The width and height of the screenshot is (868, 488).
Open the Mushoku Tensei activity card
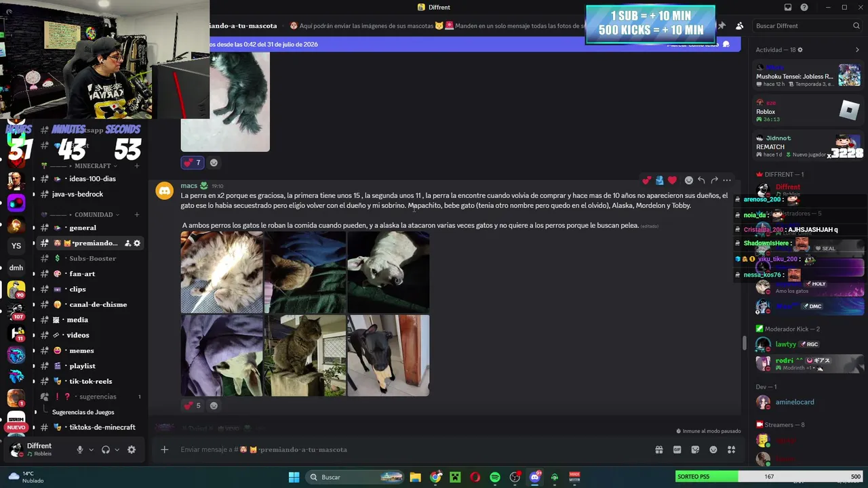(808, 75)
